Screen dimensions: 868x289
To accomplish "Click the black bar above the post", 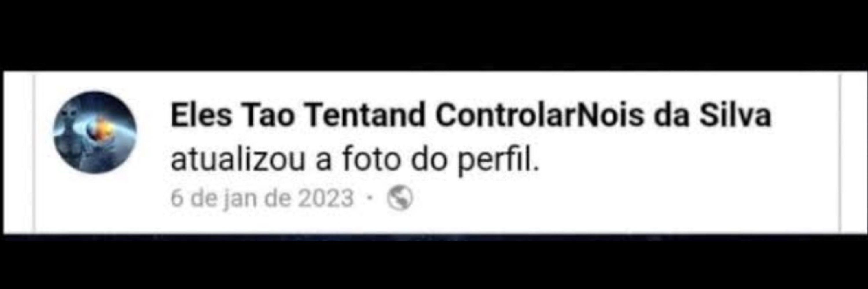I will (x=434, y=35).
